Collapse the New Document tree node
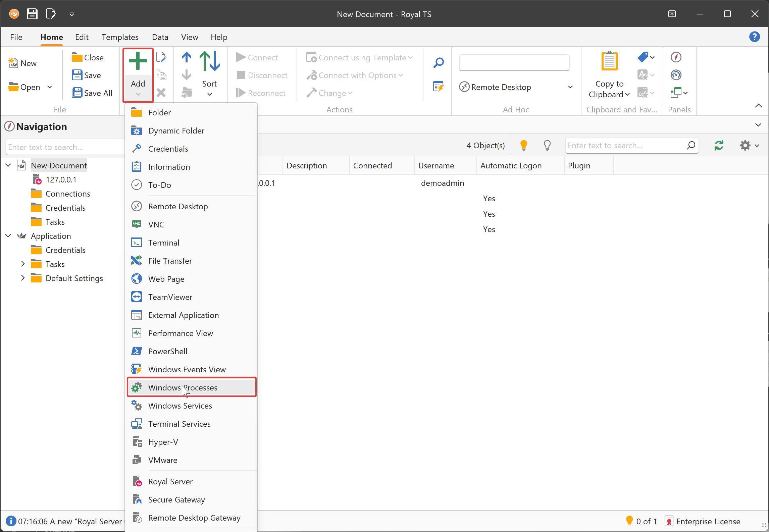The image size is (769, 532). click(8, 165)
